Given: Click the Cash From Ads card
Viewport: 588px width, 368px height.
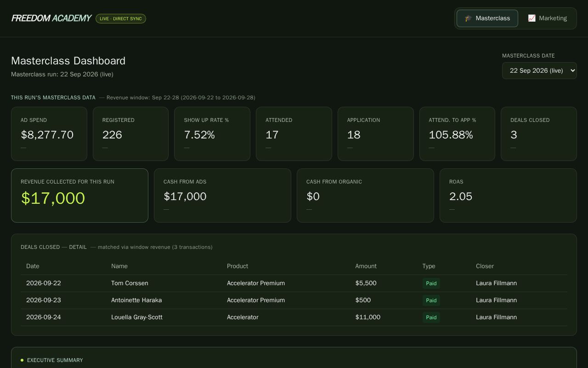Looking at the screenshot, I should [222, 195].
